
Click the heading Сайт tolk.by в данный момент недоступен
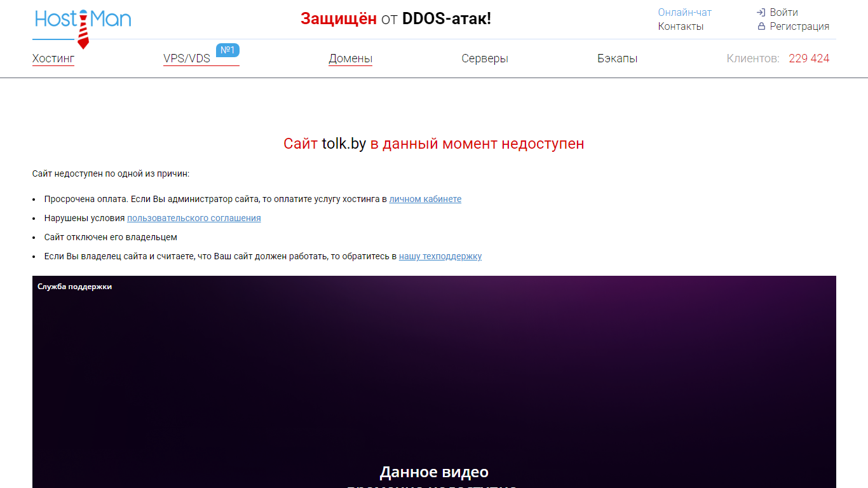point(434,144)
